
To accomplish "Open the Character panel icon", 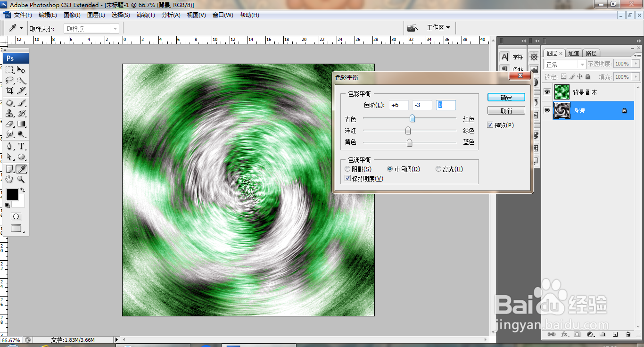I will (x=505, y=57).
